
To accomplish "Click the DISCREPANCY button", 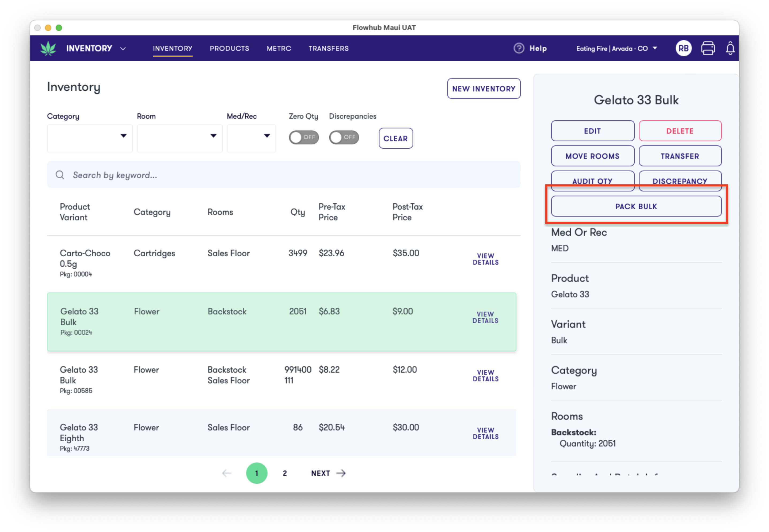I will pyautogui.click(x=680, y=181).
